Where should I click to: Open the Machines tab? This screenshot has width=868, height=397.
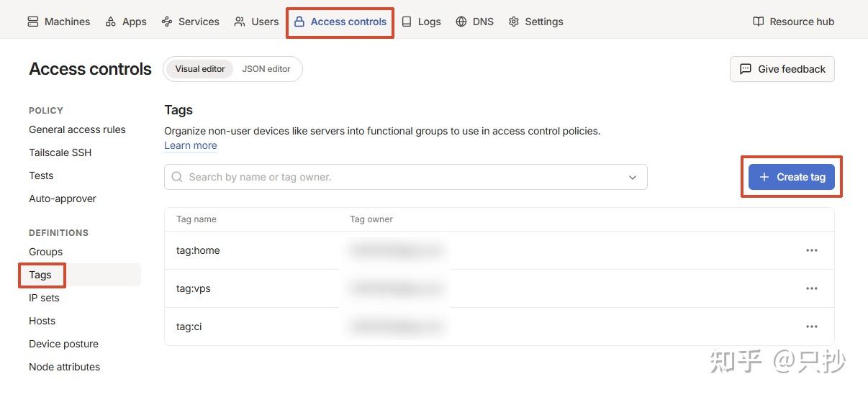point(59,22)
